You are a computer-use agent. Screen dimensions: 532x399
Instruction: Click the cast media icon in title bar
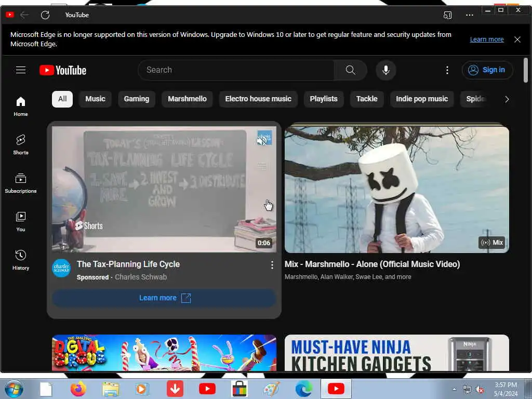click(447, 15)
